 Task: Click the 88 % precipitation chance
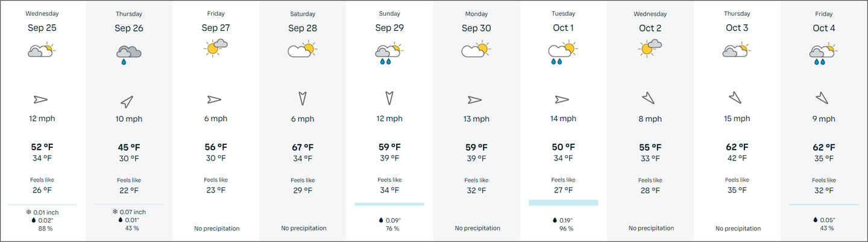tap(46, 228)
